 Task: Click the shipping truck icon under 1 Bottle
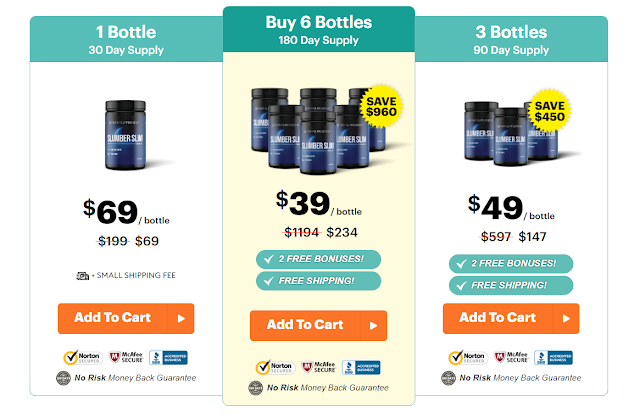(x=81, y=275)
